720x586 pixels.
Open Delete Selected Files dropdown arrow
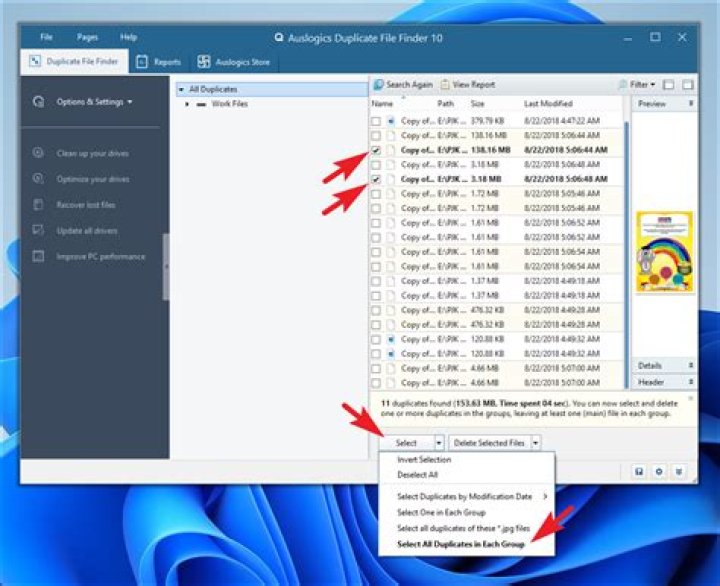tap(535, 443)
